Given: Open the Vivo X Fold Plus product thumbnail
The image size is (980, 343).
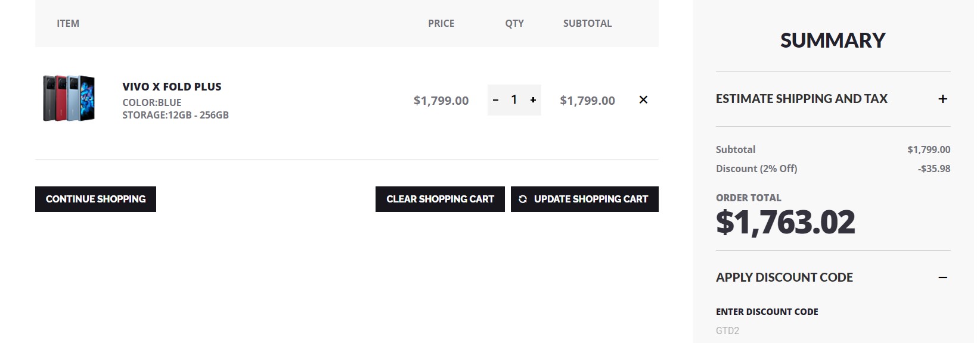Looking at the screenshot, I should [x=69, y=98].
